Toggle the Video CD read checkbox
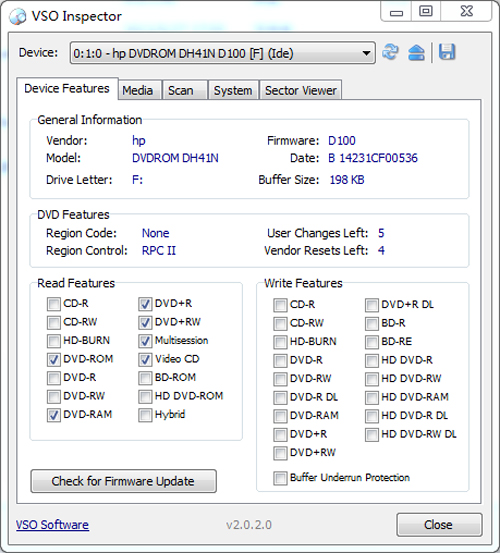 tap(145, 359)
